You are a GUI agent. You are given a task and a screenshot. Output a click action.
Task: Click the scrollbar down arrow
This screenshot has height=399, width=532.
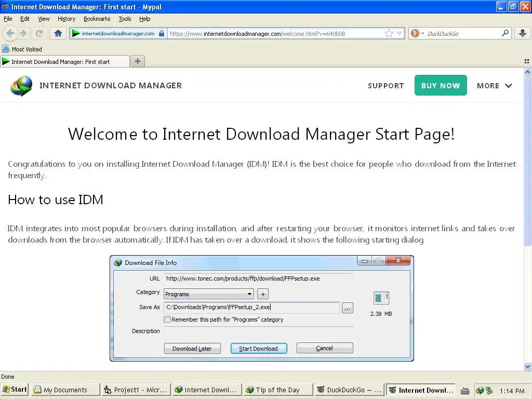[x=527, y=366]
